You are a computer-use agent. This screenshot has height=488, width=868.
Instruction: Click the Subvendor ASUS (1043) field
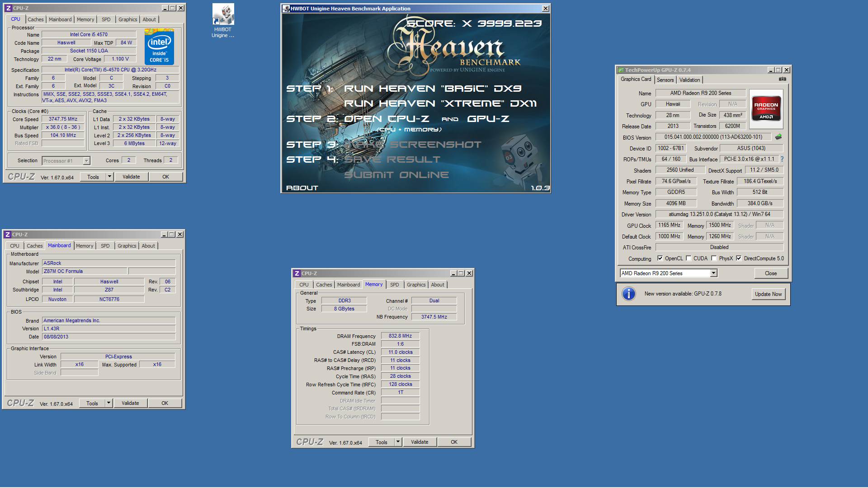pos(751,148)
